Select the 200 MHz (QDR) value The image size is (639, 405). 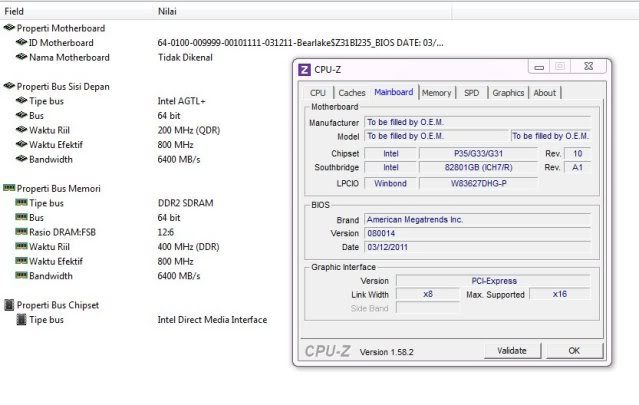click(189, 130)
